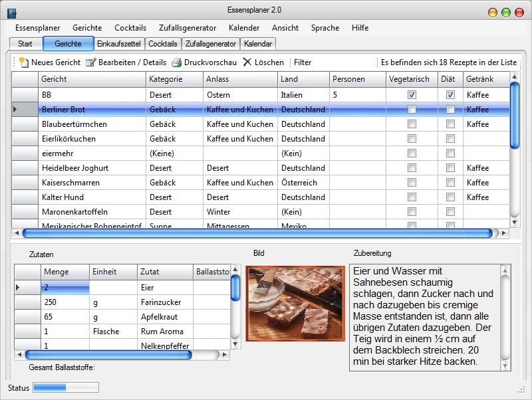Open the Hilfe menu

[x=360, y=28]
